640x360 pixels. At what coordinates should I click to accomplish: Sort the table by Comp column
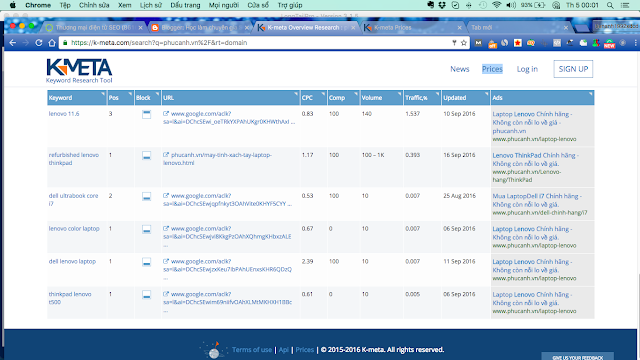343,98
